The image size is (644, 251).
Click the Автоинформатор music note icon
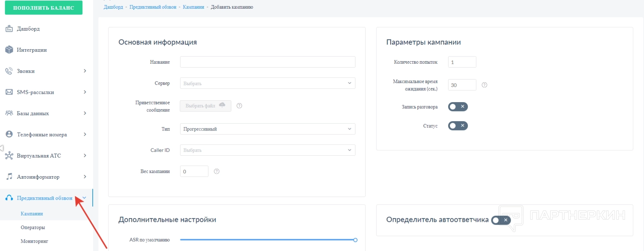pos(9,177)
